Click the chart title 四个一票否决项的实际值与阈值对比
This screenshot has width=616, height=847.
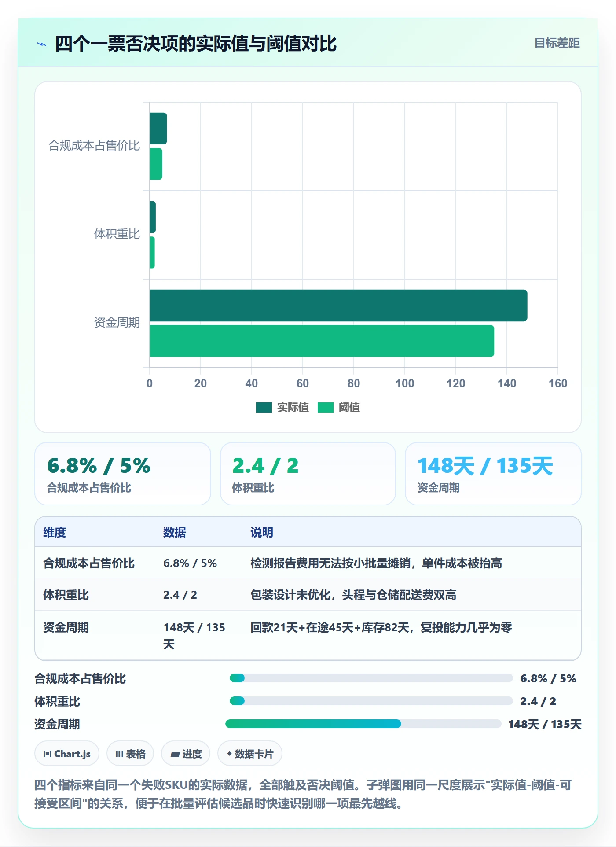pyautogui.click(x=196, y=44)
